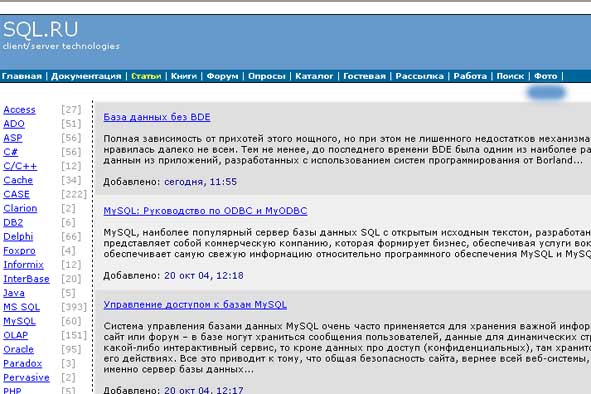Open the Cache category link
The image size is (591, 394).
point(18,180)
